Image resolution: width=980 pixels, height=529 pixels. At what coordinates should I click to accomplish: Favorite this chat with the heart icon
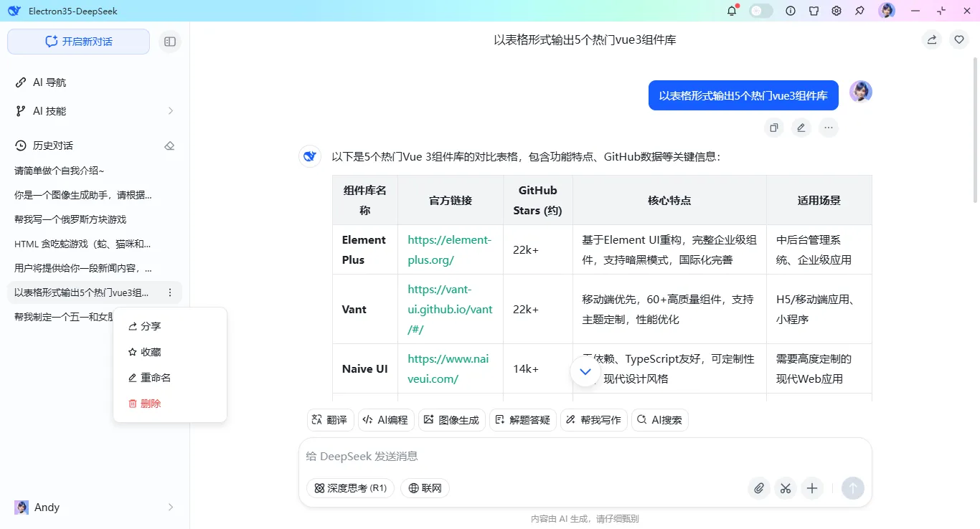pos(959,40)
